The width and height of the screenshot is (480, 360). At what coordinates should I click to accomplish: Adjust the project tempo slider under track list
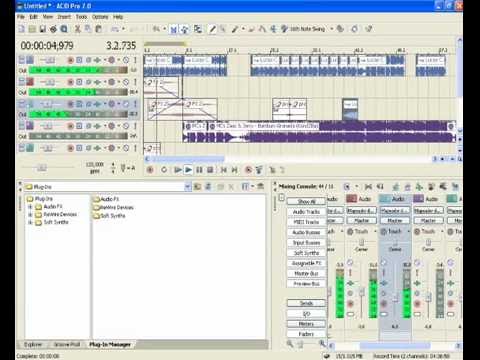pos(42,168)
